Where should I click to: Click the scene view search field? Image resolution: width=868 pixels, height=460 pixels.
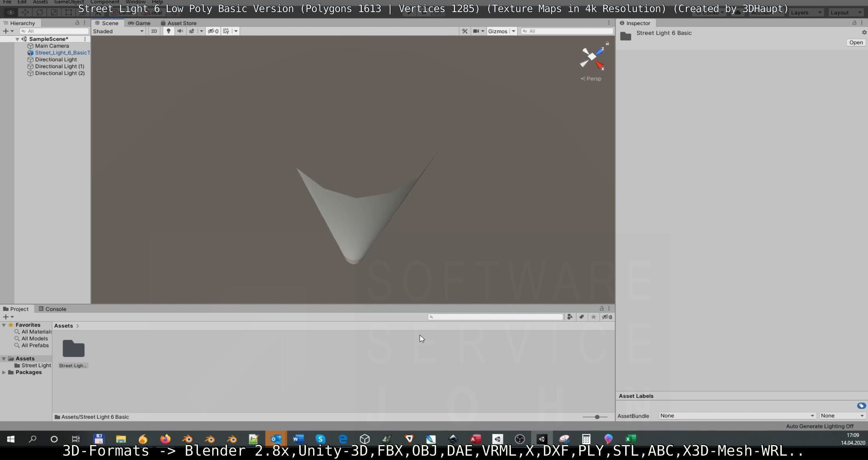click(567, 31)
